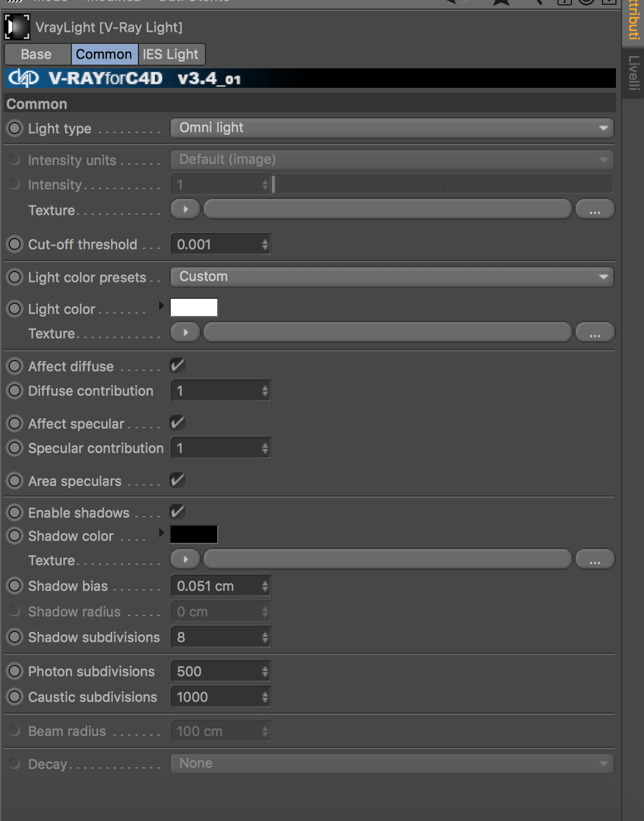Viewport: 644px width, 821px height.
Task: Toggle keyframe circle for Light type
Action: [15, 128]
